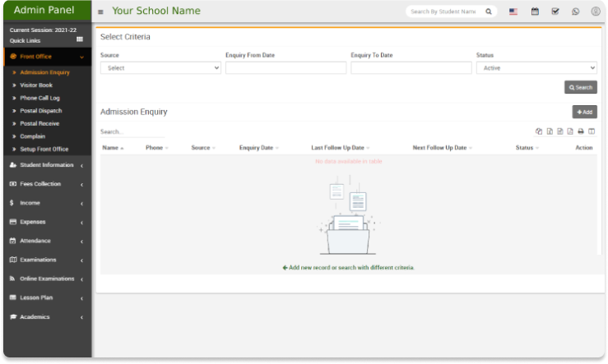Open the Source dropdown
The image size is (608, 364).
[160, 68]
